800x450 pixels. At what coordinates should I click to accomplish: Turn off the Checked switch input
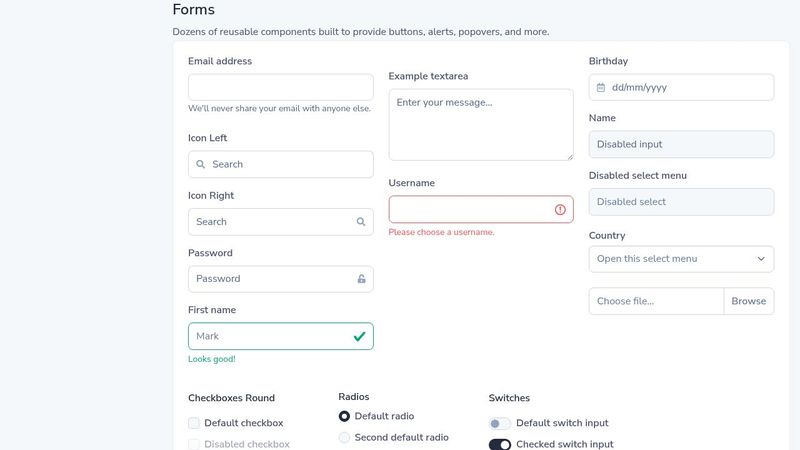point(500,444)
